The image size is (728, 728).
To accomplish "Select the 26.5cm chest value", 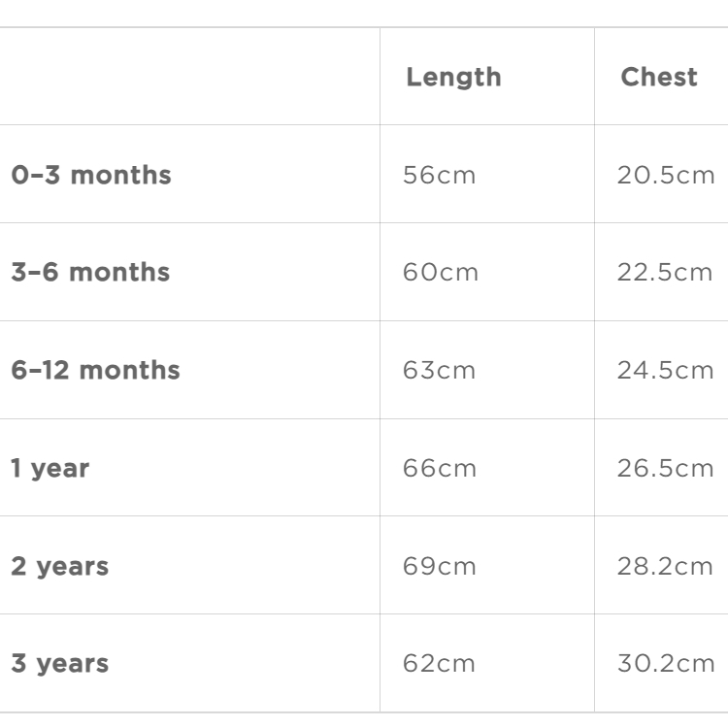I will pos(665,469).
